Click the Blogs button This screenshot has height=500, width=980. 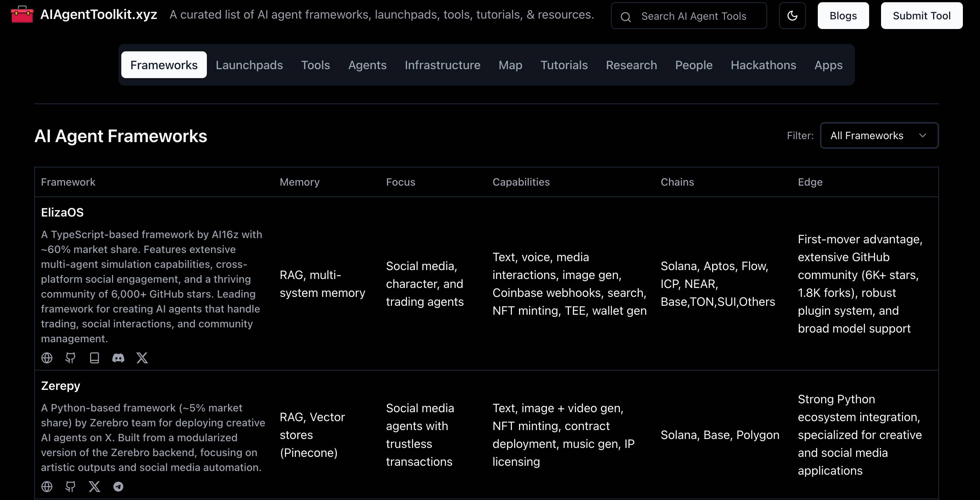pyautogui.click(x=843, y=15)
